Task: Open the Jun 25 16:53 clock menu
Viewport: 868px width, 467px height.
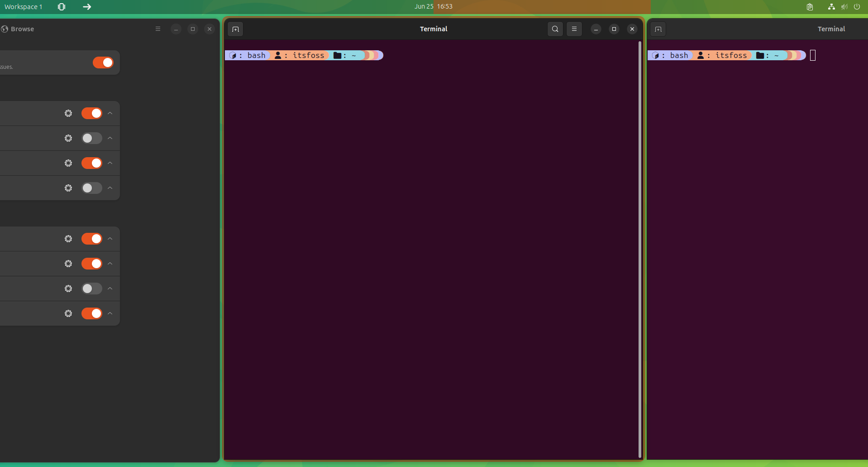Action: coord(433,6)
